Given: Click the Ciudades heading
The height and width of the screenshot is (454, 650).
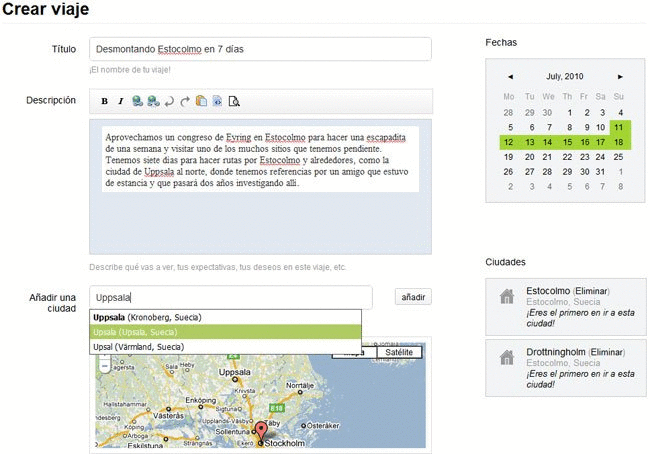Looking at the screenshot, I should coord(505,262).
